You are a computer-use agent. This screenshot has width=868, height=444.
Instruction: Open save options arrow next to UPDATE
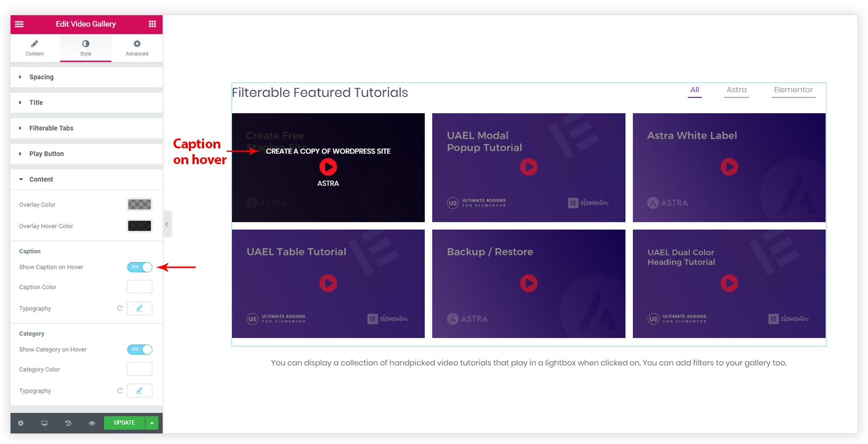(x=152, y=423)
